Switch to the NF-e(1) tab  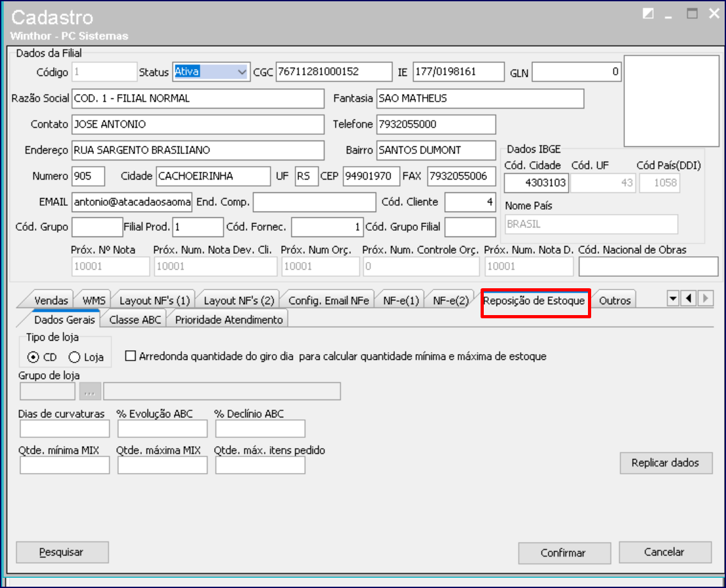(x=401, y=300)
